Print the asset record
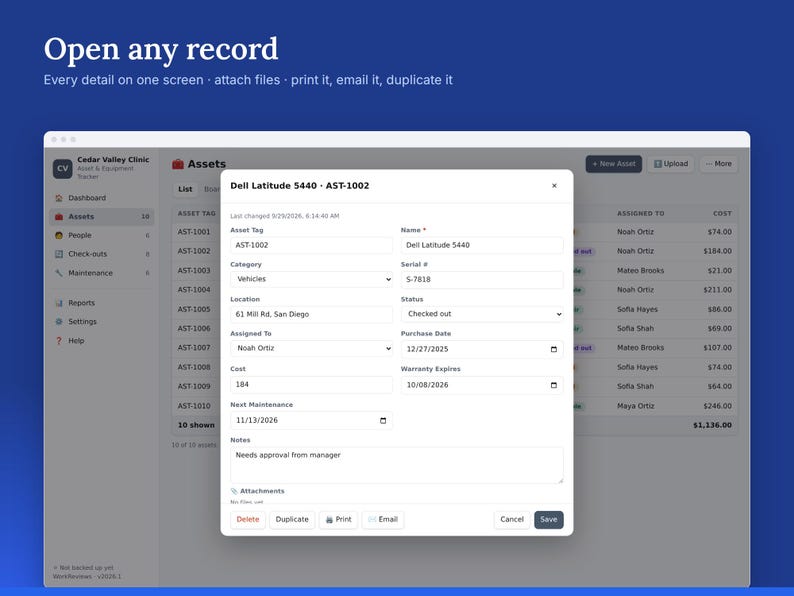This screenshot has height=596, width=794. pos(338,520)
